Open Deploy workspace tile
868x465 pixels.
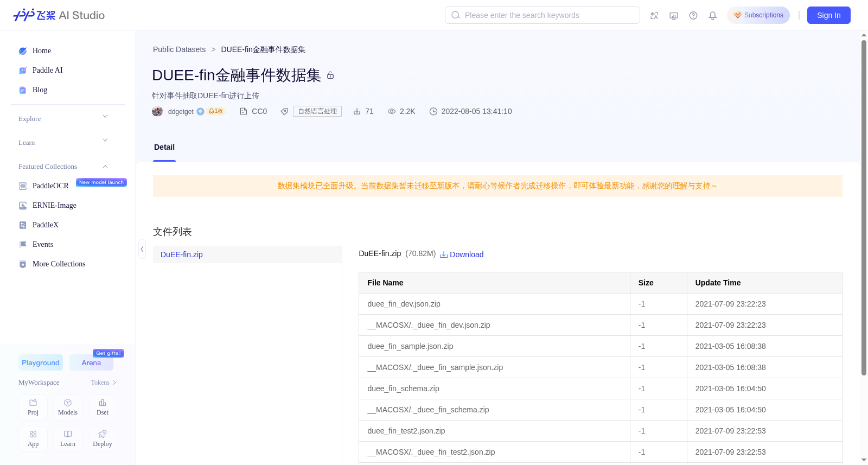point(103,438)
